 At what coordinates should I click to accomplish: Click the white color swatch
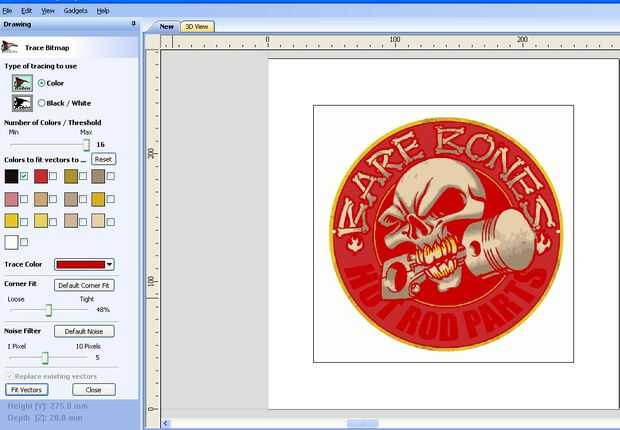coord(11,242)
